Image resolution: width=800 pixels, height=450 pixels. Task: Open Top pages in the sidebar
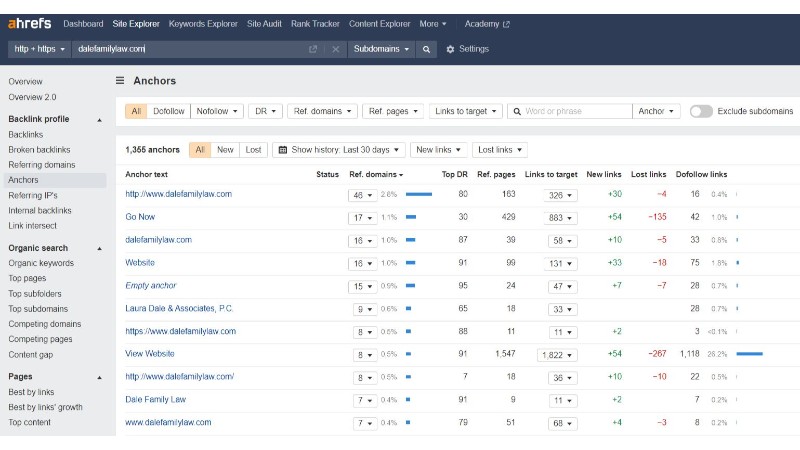coord(27,278)
